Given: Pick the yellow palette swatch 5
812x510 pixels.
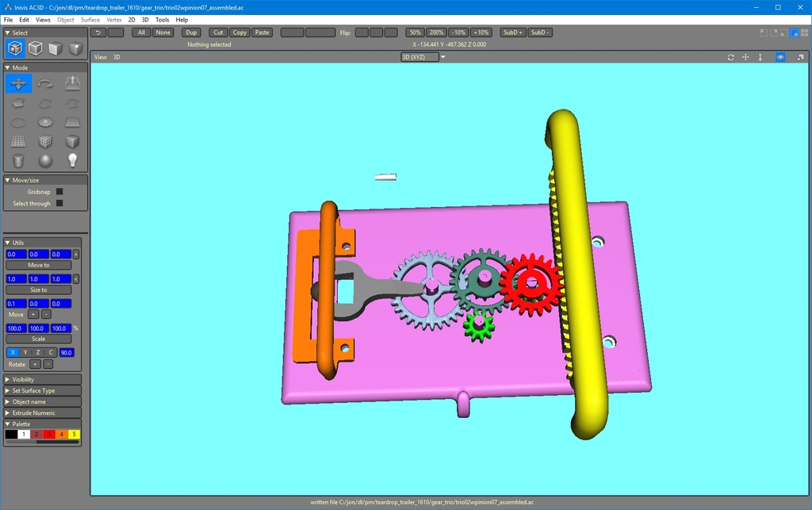Looking at the screenshot, I should 74,435.
